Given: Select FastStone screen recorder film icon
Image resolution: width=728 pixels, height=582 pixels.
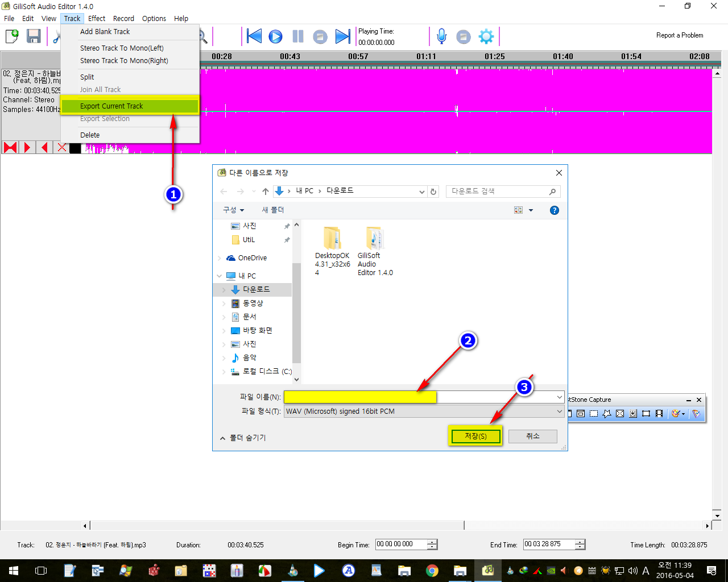Looking at the screenshot, I should pyautogui.click(x=659, y=414).
